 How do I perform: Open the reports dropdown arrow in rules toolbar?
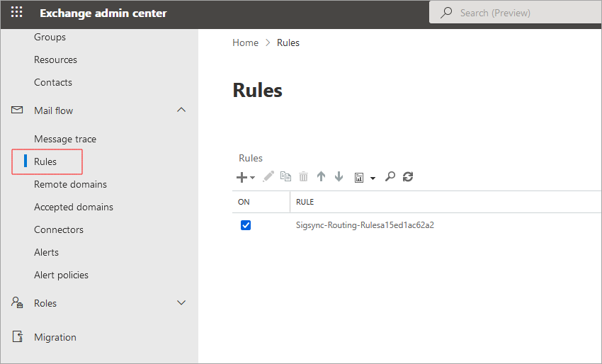(x=373, y=178)
